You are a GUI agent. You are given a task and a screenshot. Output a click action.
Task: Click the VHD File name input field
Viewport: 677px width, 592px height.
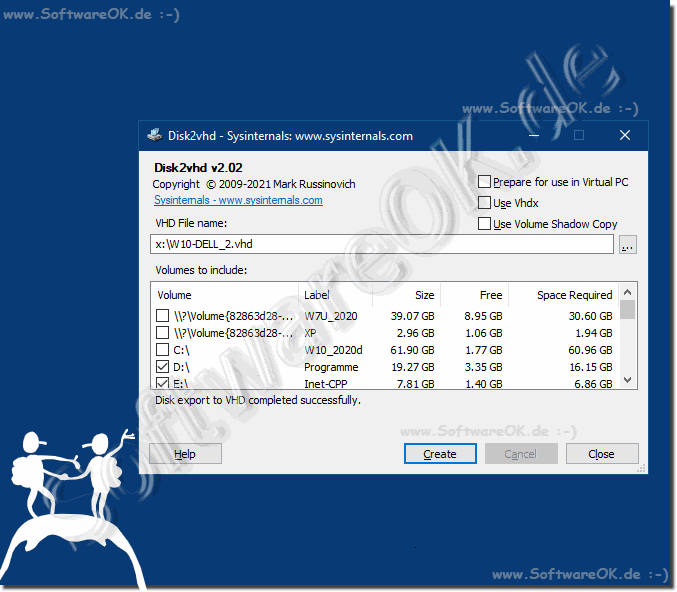(x=382, y=244)
